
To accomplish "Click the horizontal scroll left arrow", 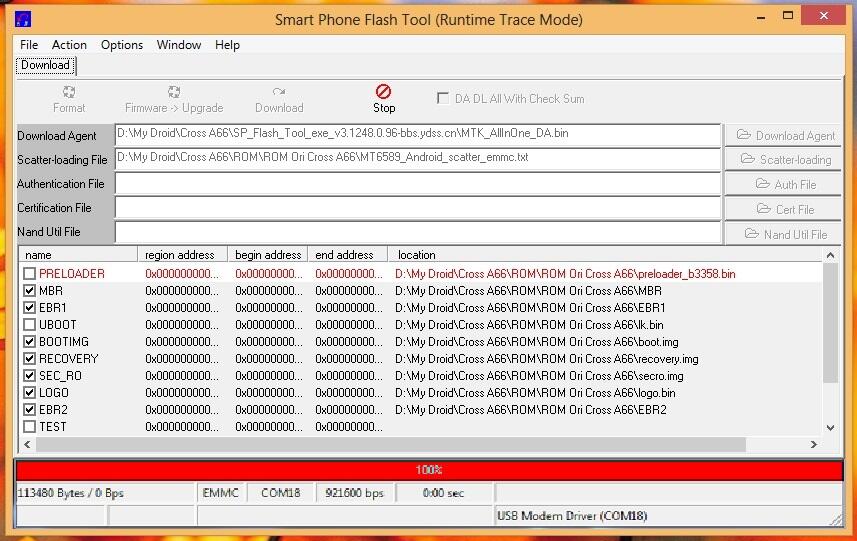I will click(x=27, y=444).
